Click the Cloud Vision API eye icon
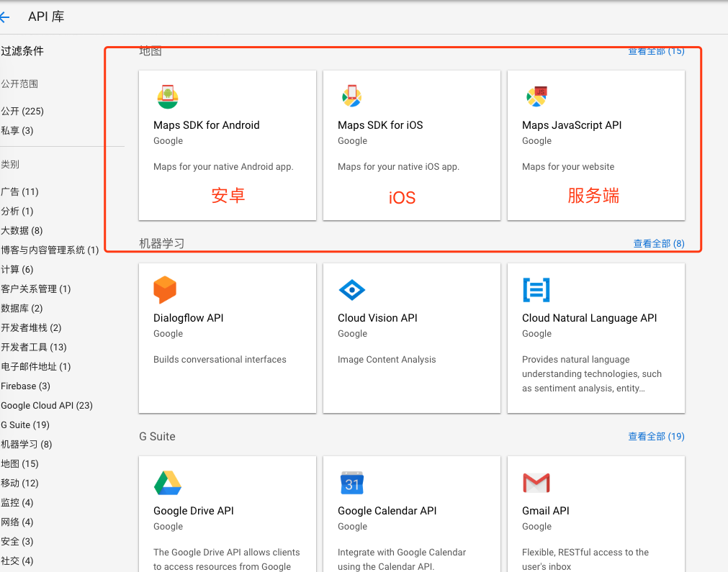728x572 pixels. click(x=351, y=290)
